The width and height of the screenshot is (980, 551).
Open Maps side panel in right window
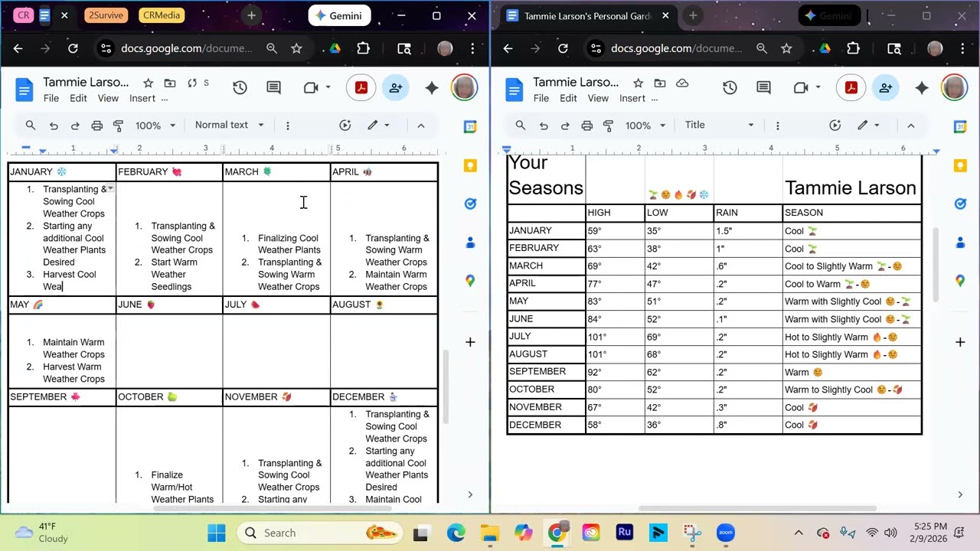(x=960, y=281)
